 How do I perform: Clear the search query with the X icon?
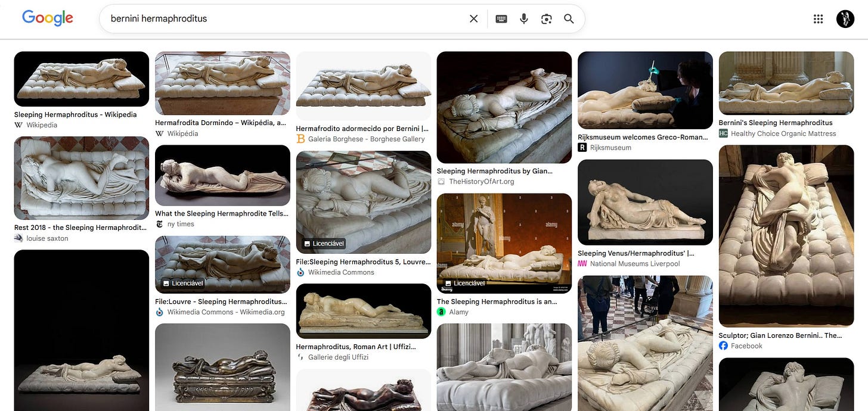pos(474,18)
